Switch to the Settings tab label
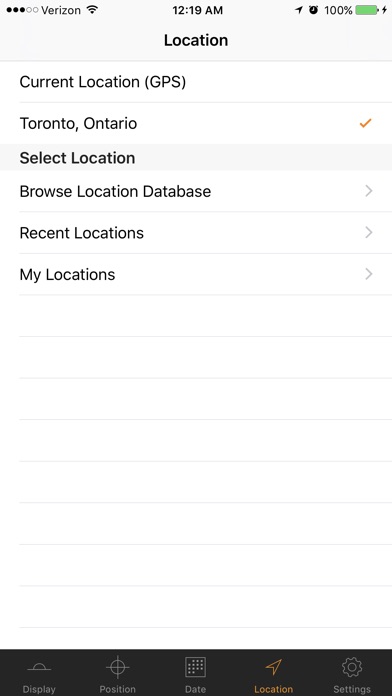Screen dimensions: 392x696 [352, 689]
